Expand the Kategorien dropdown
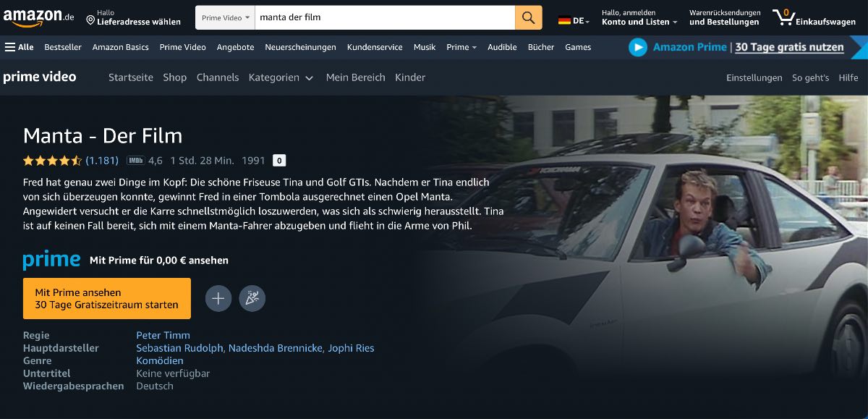Viewport: 868px width, 419px height. tap(281, 77)
